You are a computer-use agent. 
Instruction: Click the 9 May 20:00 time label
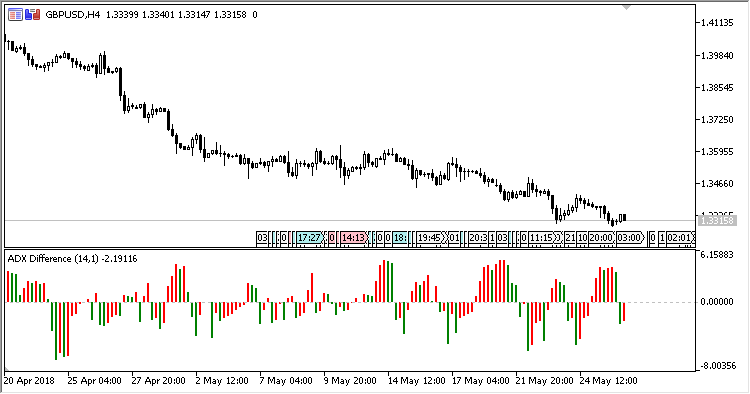(350, 381)
